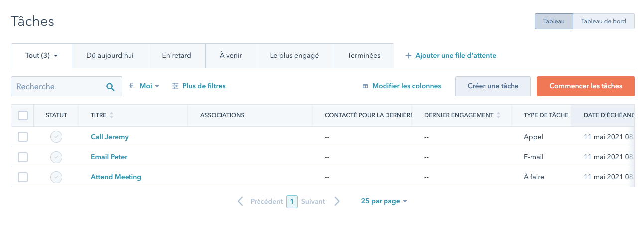The width and height of the screenshot is (644, 235).
Task: Switch view to Tableau de bord
Action: 604,21
